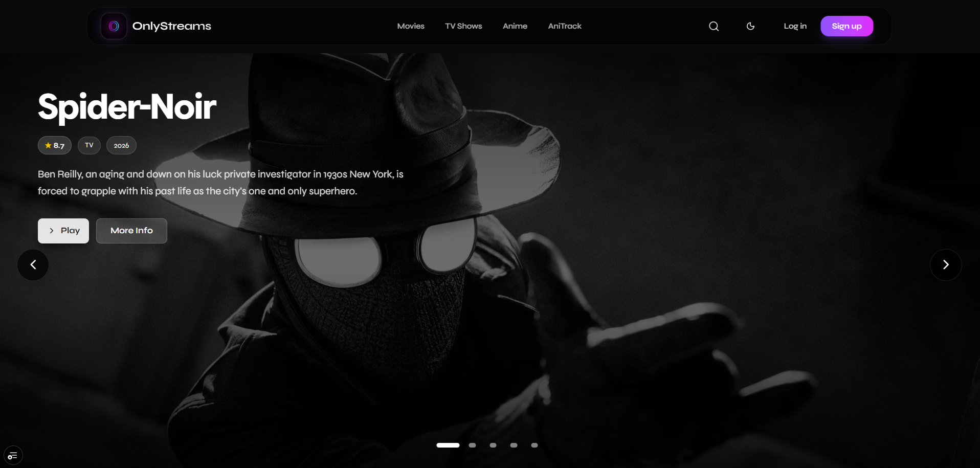Advance to the next slide with right arrow

pyautogui.click(x=946, y=265)
